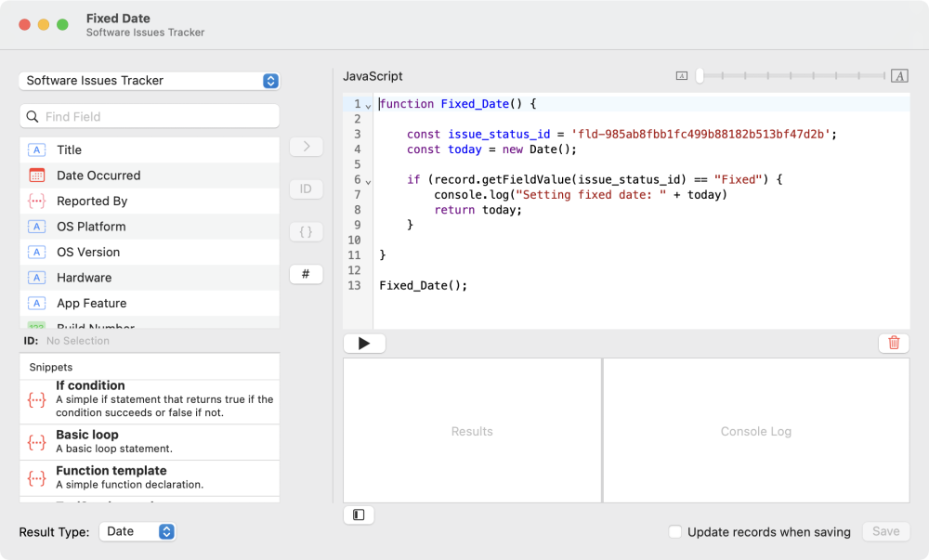Click the Save button

coord(884,531)
